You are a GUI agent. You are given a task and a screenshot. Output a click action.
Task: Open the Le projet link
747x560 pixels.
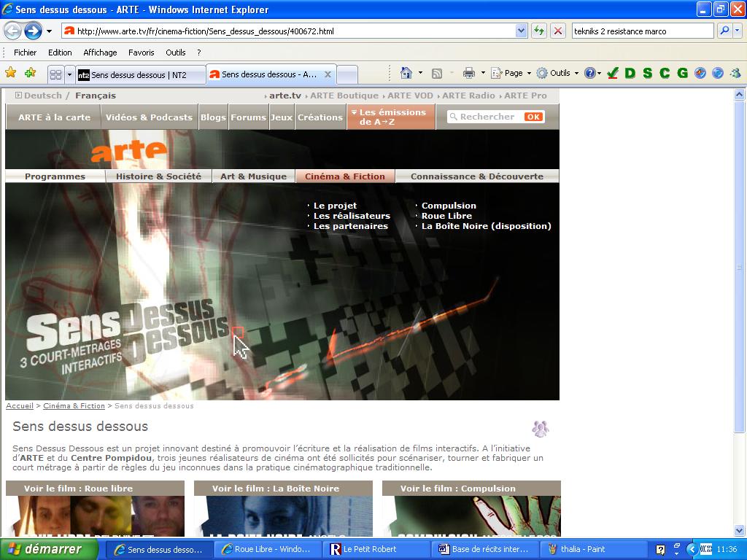point(335,206)
